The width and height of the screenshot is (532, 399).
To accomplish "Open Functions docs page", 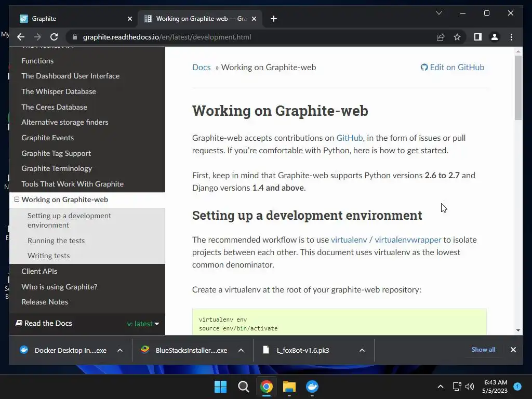I will (x=37, y=61).
